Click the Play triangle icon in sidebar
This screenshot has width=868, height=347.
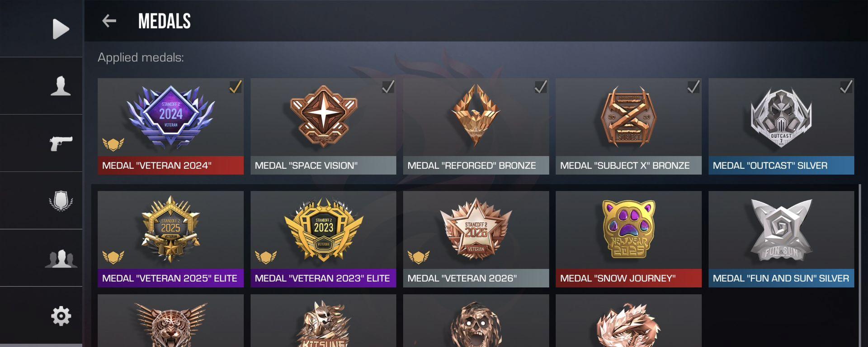[61, 29]
